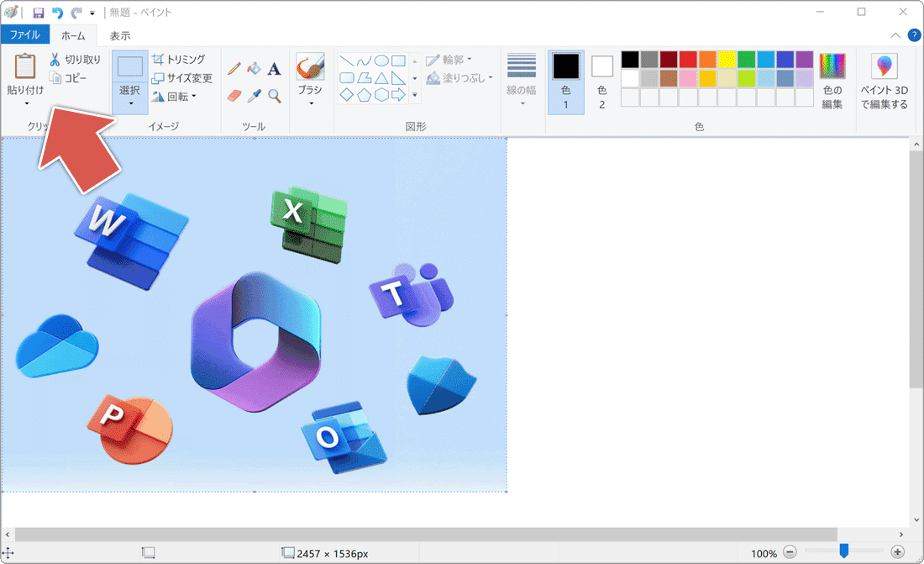924x564 pixels.
Task: Open the 貼り付け dropdown arrow
Action: [x=26, y=104]
